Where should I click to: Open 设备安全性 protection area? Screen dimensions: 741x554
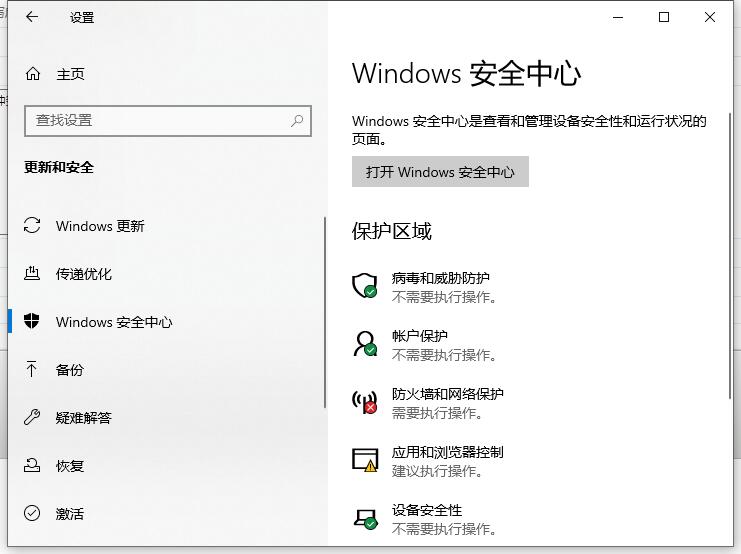[x=427, y=510]
